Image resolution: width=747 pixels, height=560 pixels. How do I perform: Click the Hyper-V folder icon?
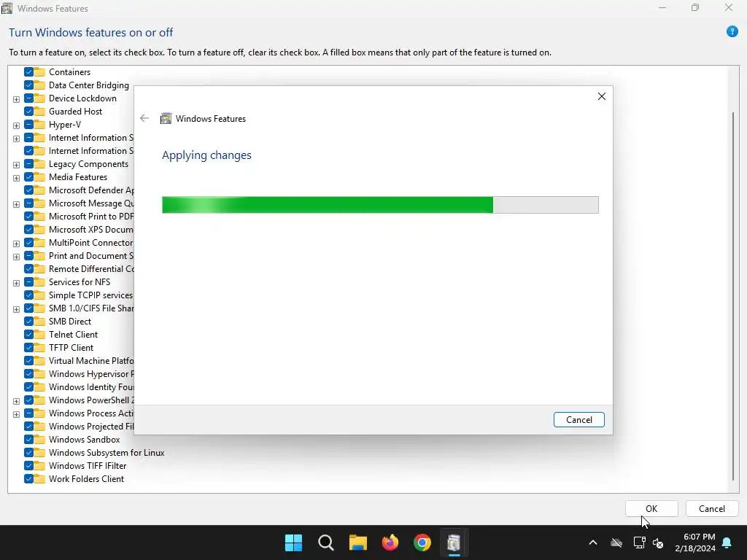point(39,124)
